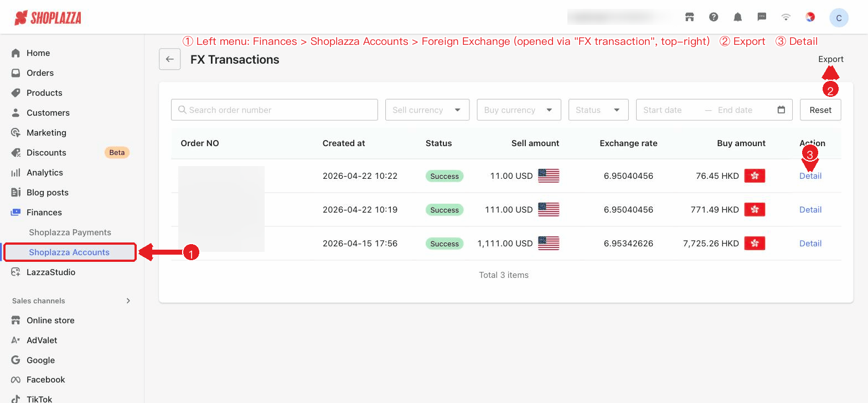View Detail for the 111.00 USD transaction
The image size is (868, 403).
(x=810, y=210)
